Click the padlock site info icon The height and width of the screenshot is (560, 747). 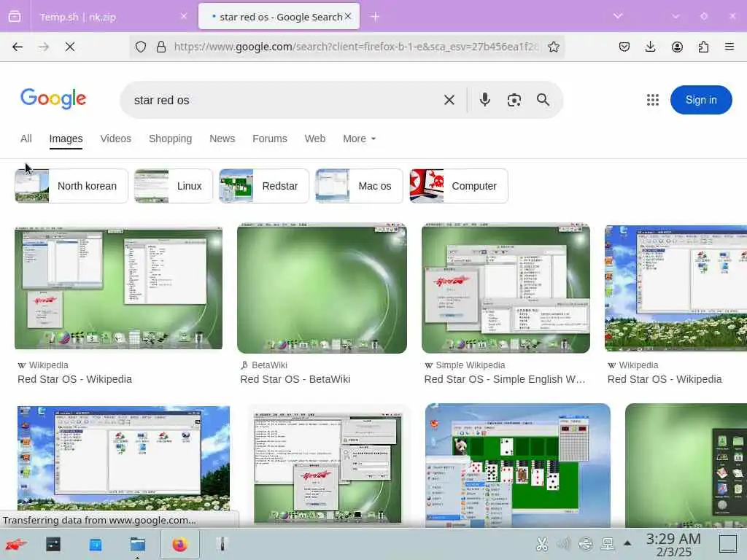pos(161,47)
